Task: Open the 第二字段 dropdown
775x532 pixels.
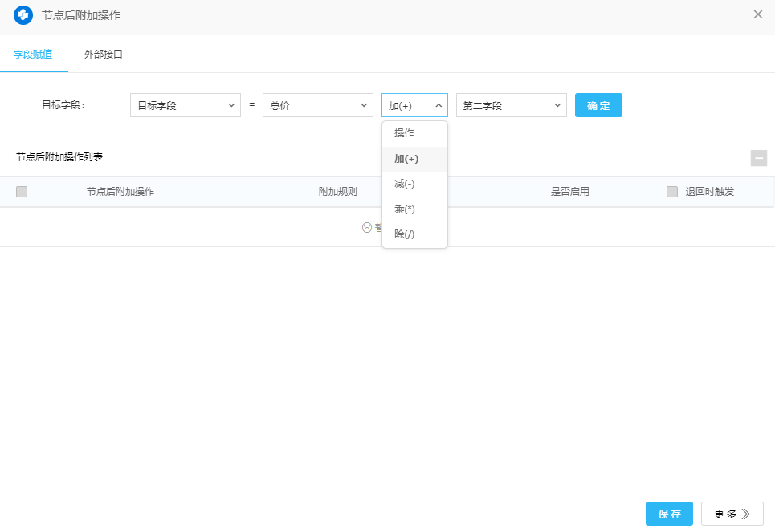Action: coord(511,105)
